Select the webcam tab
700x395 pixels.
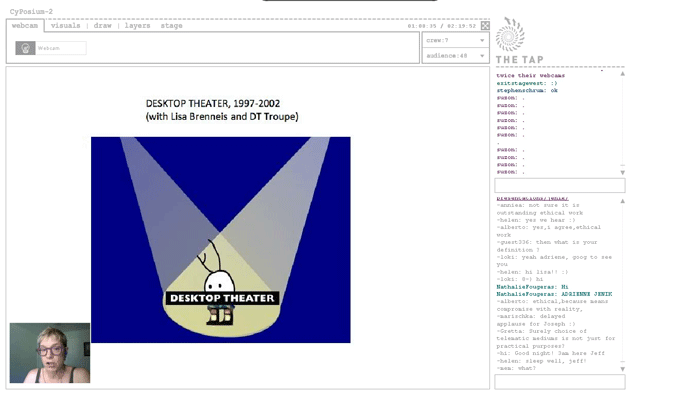click(x=25, y=26)
